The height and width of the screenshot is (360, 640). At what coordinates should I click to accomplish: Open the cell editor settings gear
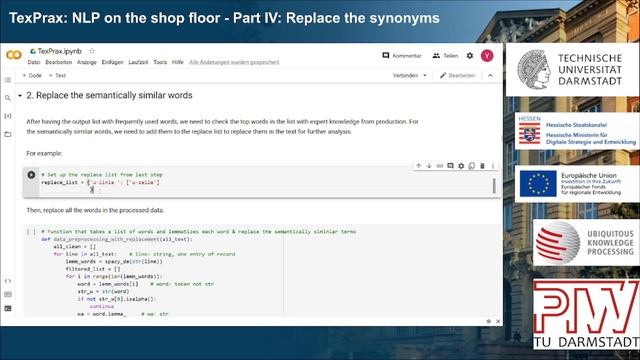[461, 166]
